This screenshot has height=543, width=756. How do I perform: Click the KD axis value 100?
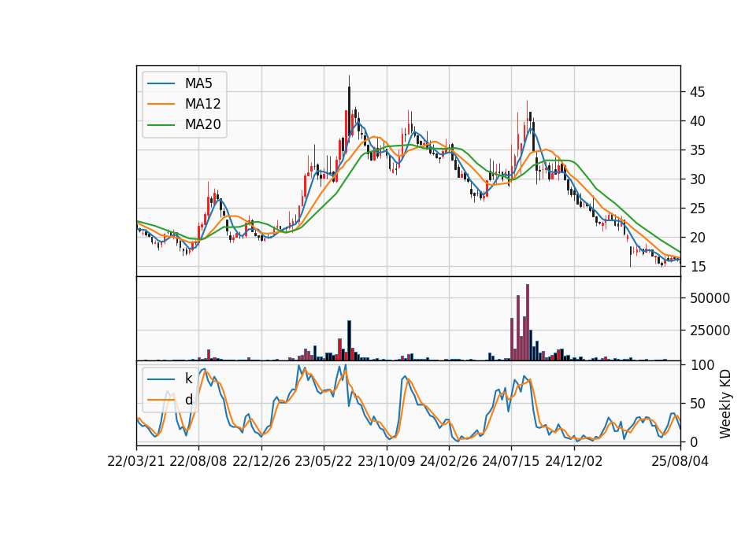702,365
